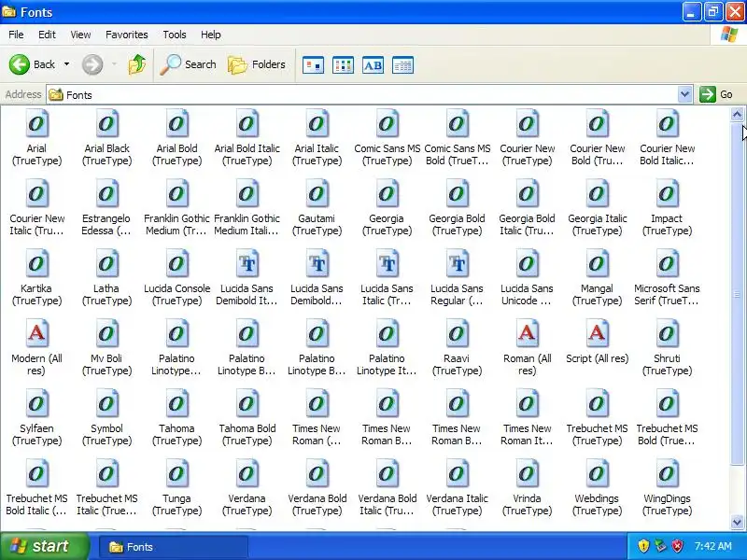Click the Estrangelo Edessa font label
The height and width of the screenshot is (560, 747).
click(x=106, y=224)
